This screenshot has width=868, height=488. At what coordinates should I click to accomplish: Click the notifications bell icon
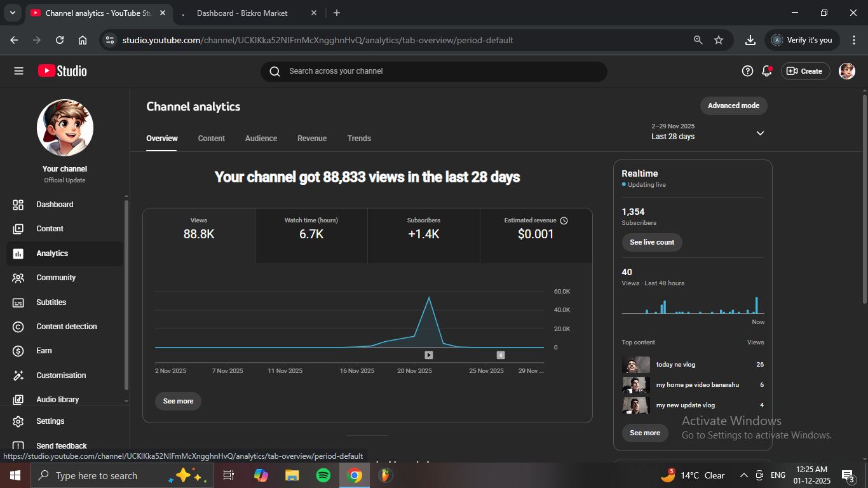(x=766, y=71)
